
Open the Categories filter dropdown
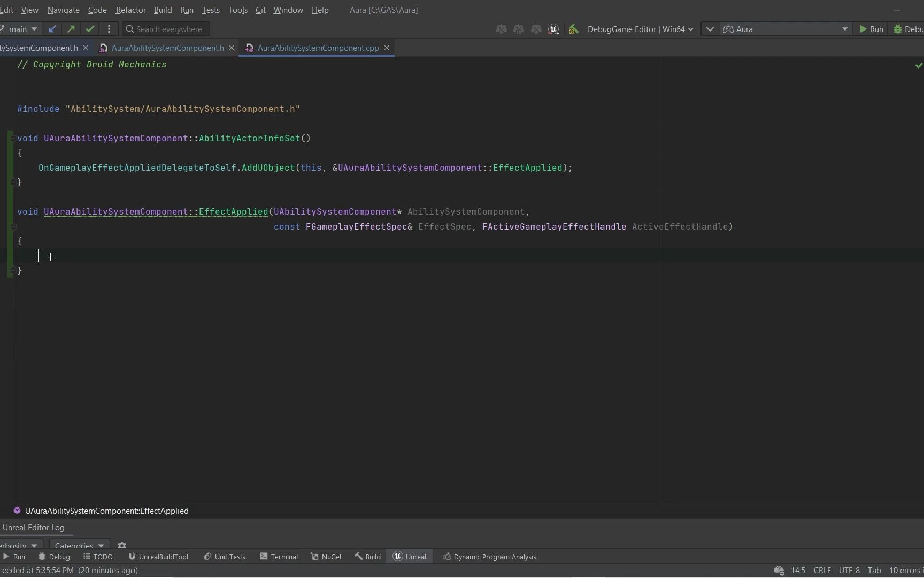point(79,545)
